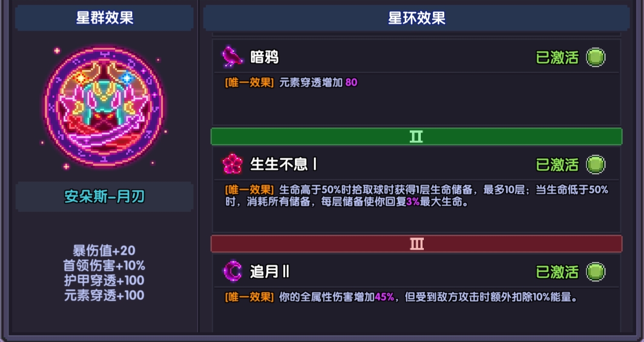
Task: Open the 星群效果 header tab
Action: pyautogui.click(x=104, y=18)
